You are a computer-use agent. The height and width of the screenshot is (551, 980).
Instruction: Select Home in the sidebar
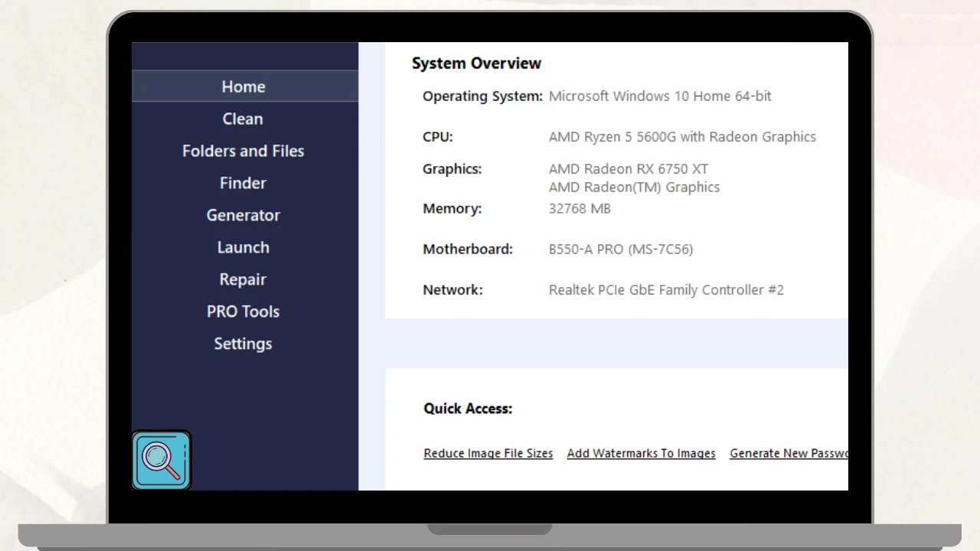[243, 86]
